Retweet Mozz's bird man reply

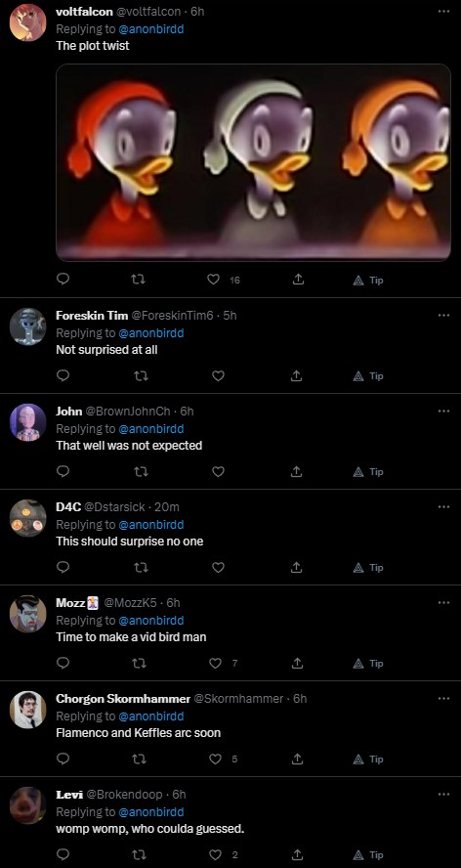[x=141, y=663]
